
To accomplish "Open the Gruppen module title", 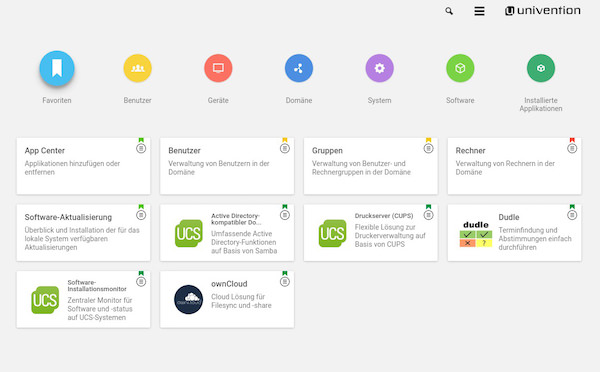I will 327,150.
